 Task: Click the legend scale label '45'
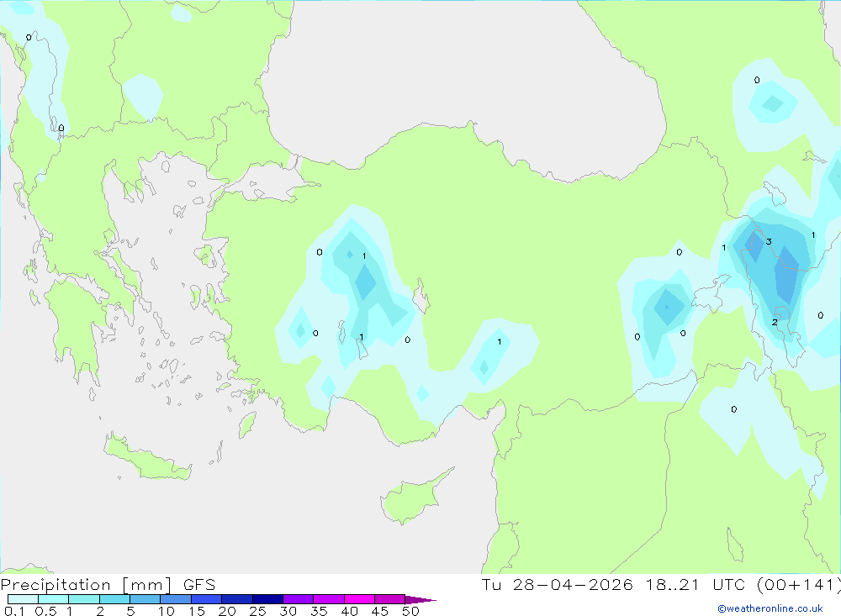(x=380, y=611)
